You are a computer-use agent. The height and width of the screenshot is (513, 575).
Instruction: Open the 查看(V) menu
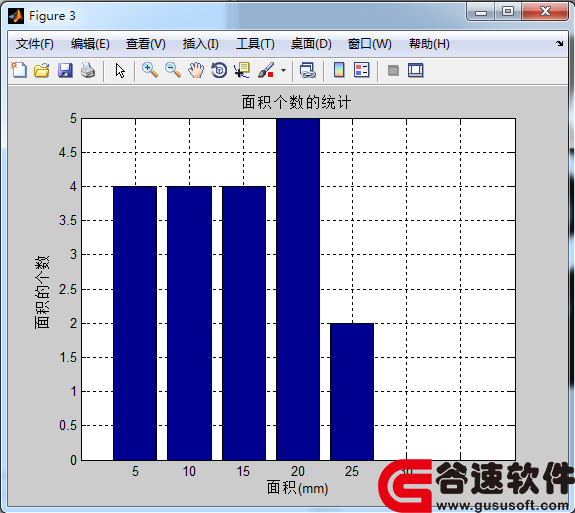coord(146,44)
